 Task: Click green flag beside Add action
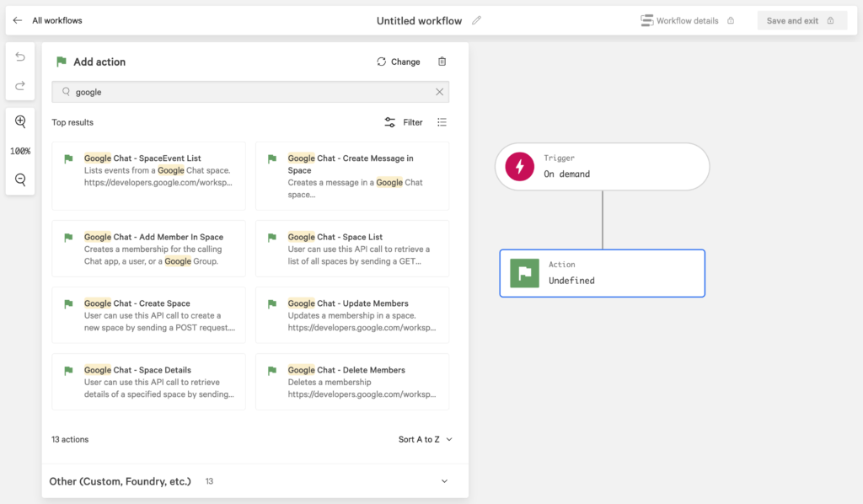tap(61, 62)
